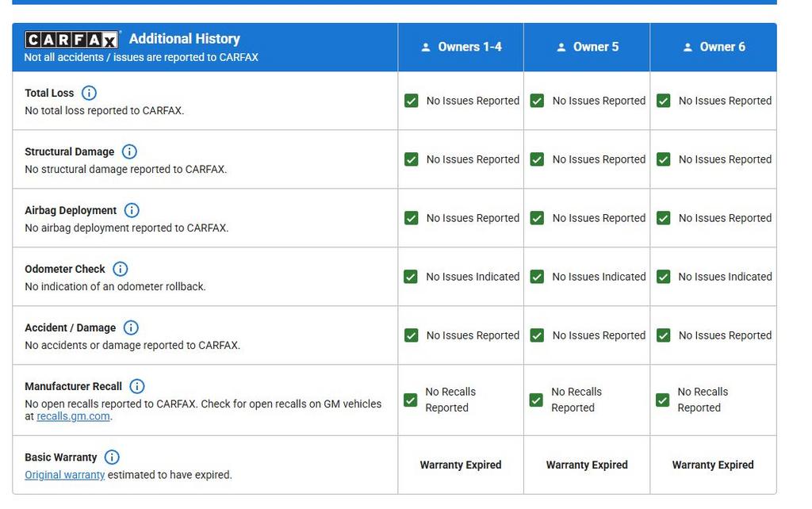Click the Accident / Damage info icon
The height and width of the screenshot is (509, 812).
(131, 327)
